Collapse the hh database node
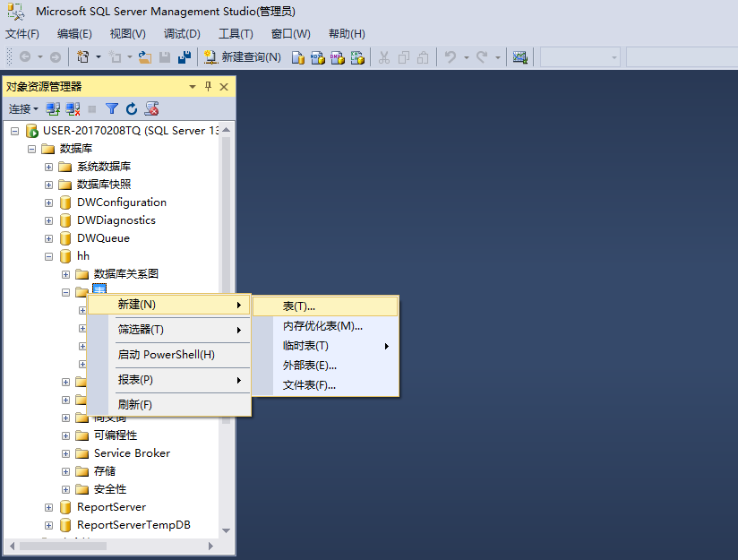The width and height of the screenshot is (738, 560). [x=48, y=256]
